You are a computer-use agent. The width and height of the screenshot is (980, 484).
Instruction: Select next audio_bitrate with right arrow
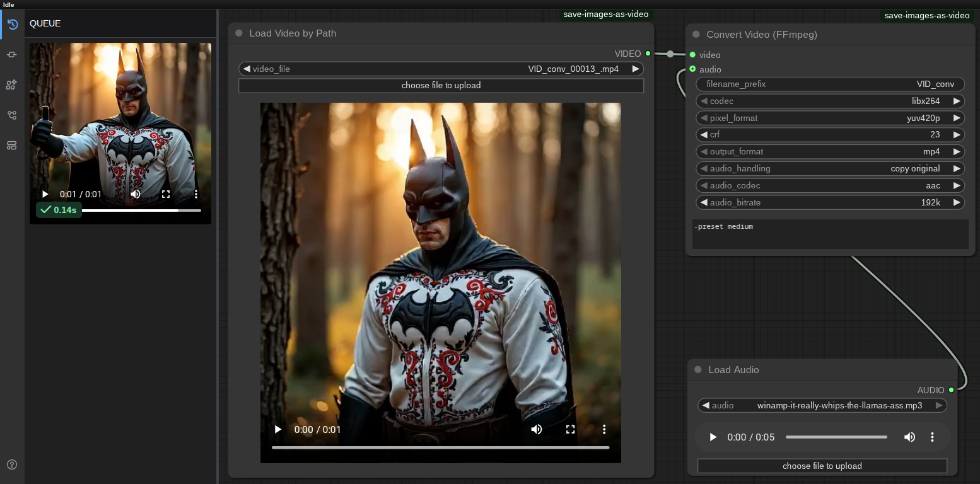tap(957, 202)
